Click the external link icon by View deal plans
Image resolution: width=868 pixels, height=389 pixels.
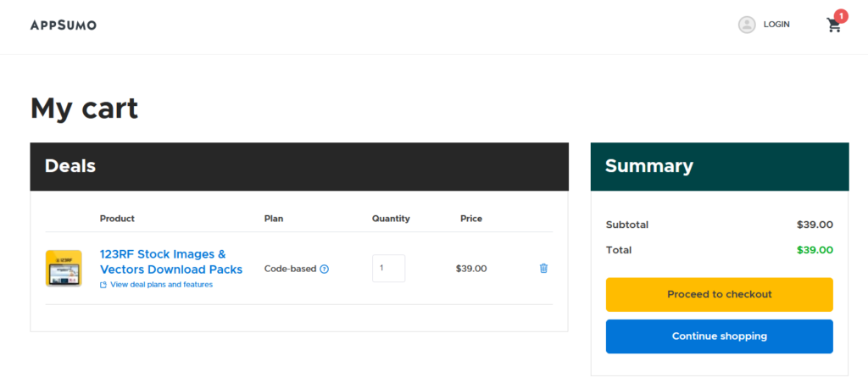(x=103, y=285)
